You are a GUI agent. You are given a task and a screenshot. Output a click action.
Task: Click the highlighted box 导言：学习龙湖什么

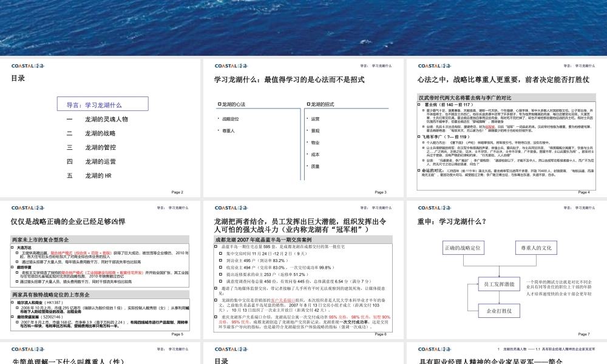[x=103, y=104]
